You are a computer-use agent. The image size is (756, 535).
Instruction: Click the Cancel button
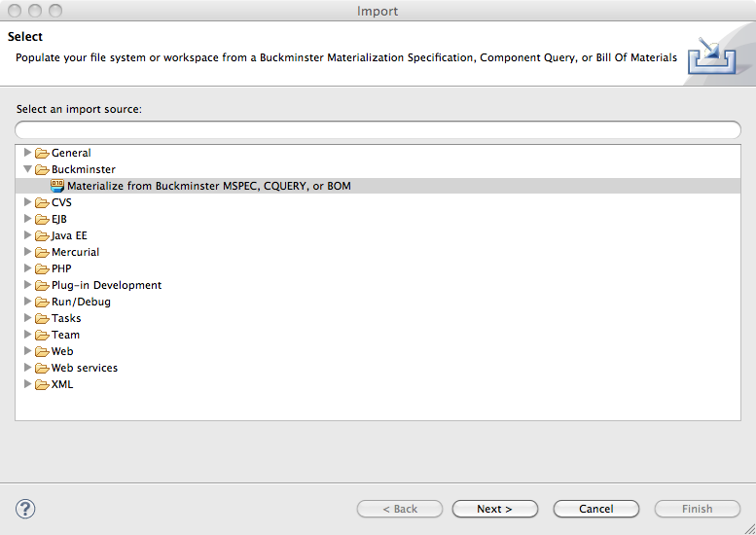pos(595,509)
